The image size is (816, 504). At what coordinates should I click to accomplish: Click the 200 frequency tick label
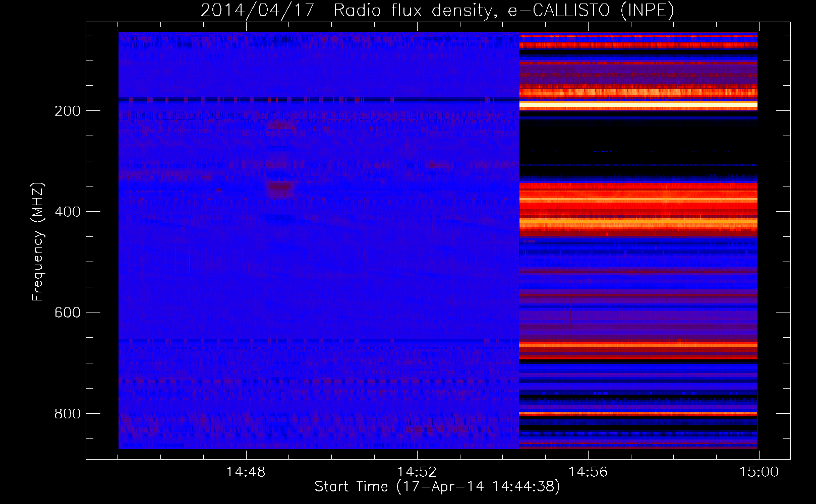coord(67,111)
